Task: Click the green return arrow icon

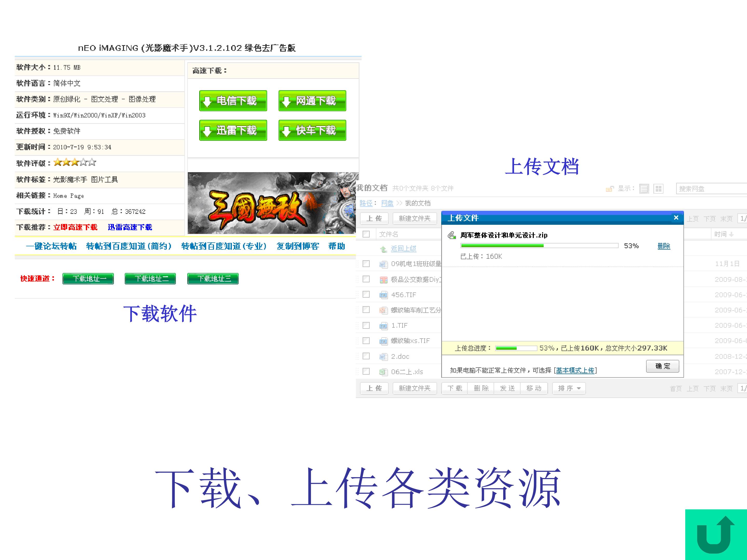Action: pos(716,534)
